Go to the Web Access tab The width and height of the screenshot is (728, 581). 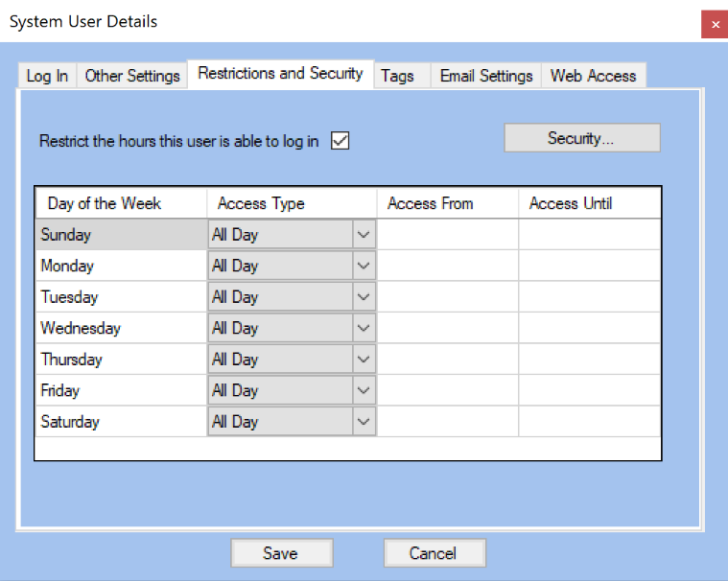[593, 76]
